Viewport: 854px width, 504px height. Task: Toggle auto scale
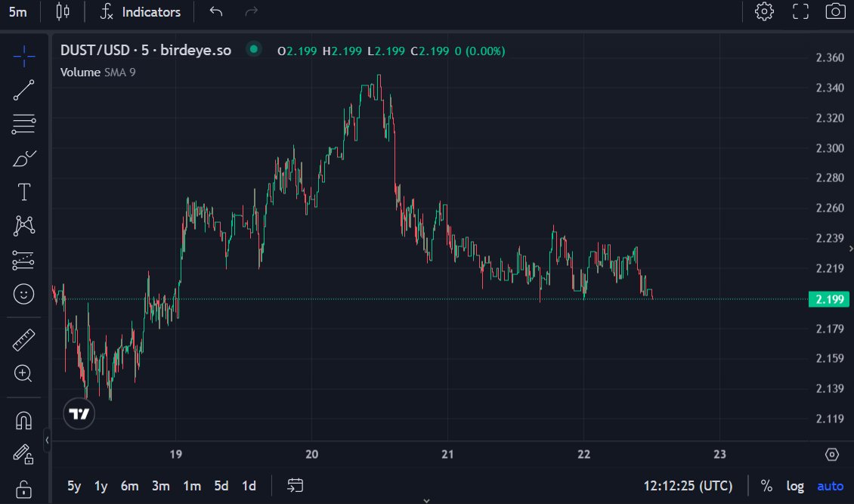point(830,486)
